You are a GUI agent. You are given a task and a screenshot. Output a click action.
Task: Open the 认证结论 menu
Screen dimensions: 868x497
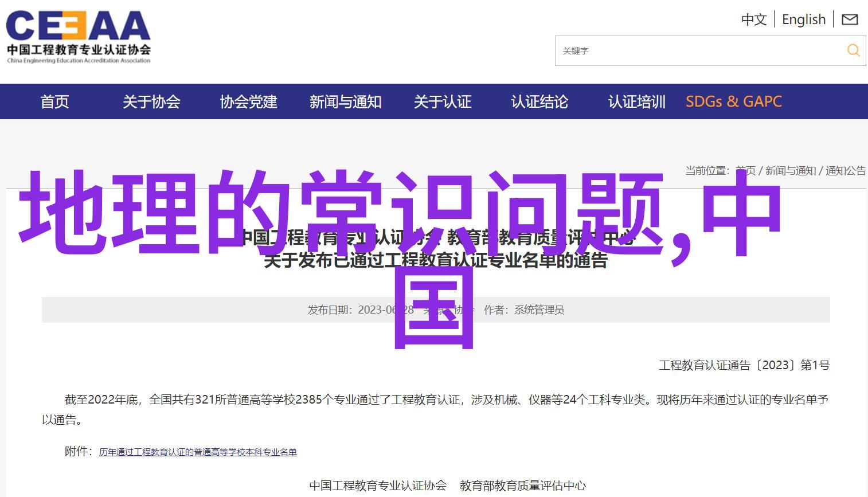click(539, 101)
